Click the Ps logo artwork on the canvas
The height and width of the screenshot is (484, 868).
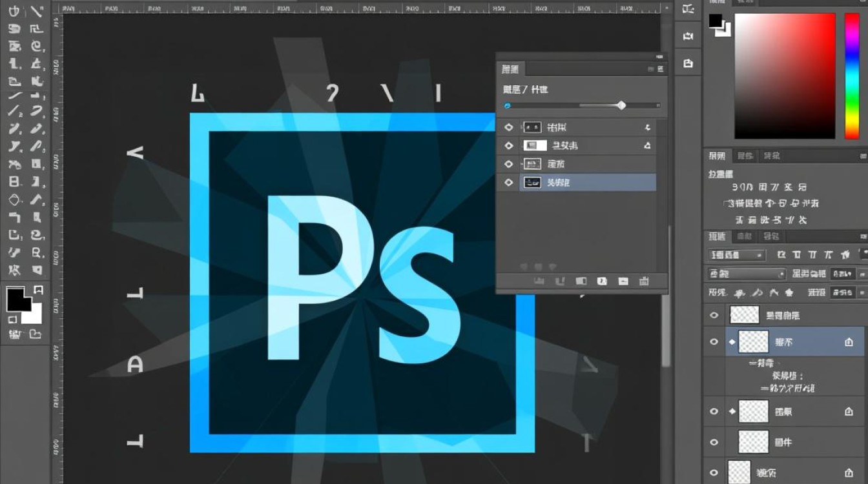[x=362, y=283]
